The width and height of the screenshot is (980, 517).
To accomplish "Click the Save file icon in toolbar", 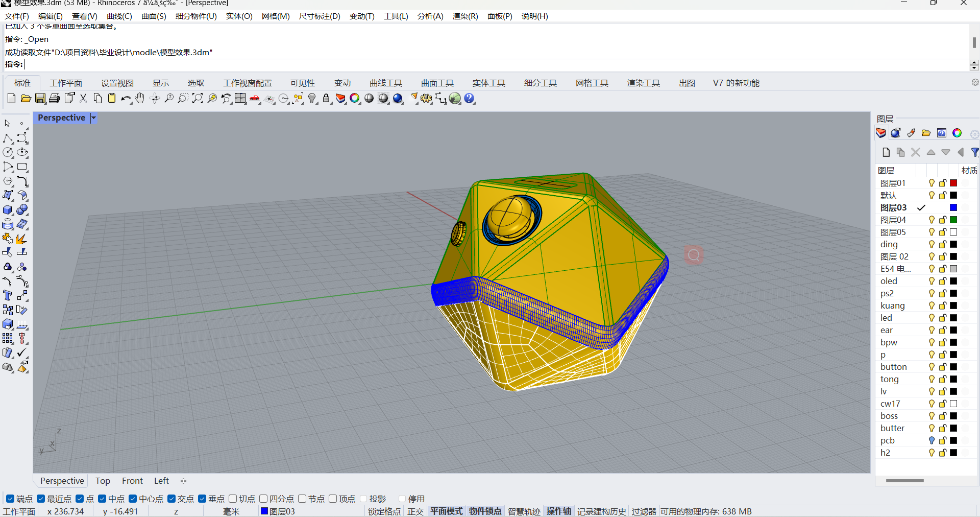I will (40, 99).
